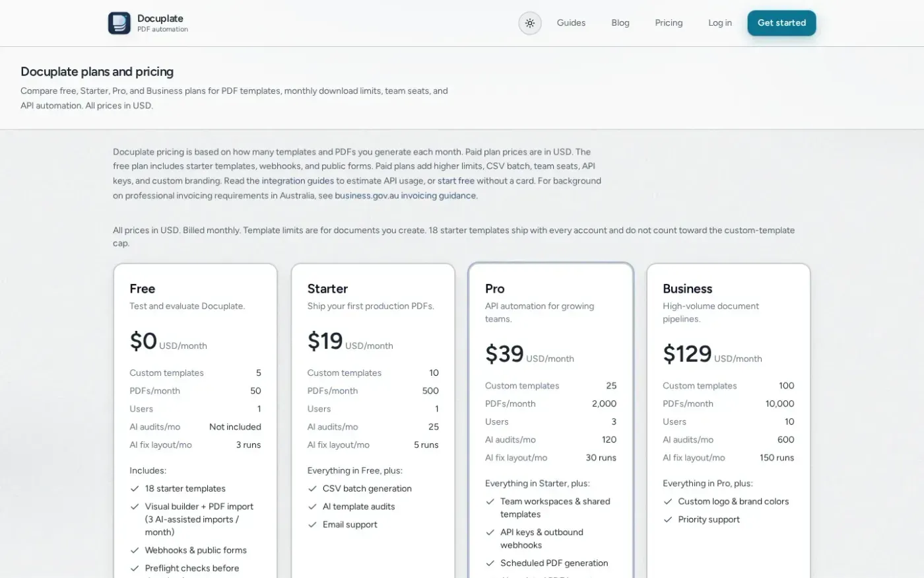Viewport: 924px width, 578px height.
Task: Click 'Everything in Starter, plus:' text
Action: pos(537,484)
